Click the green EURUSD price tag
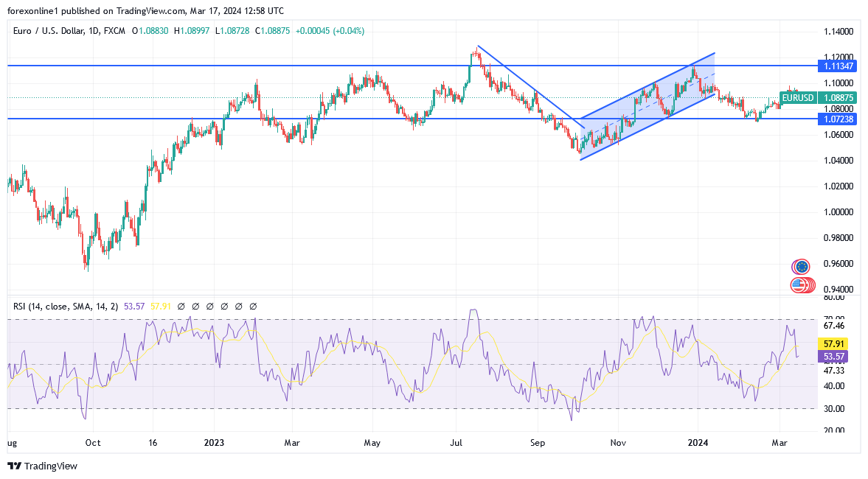This screenshot has height=479, width=868. 798,98
